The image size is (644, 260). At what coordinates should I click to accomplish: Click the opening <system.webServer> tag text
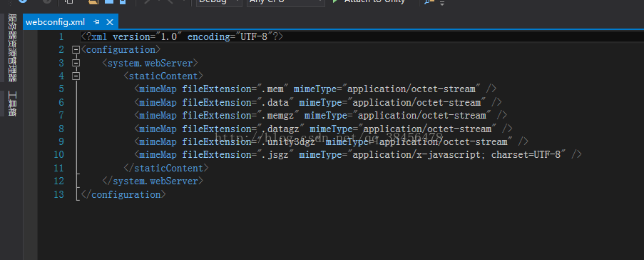(150, 63)
